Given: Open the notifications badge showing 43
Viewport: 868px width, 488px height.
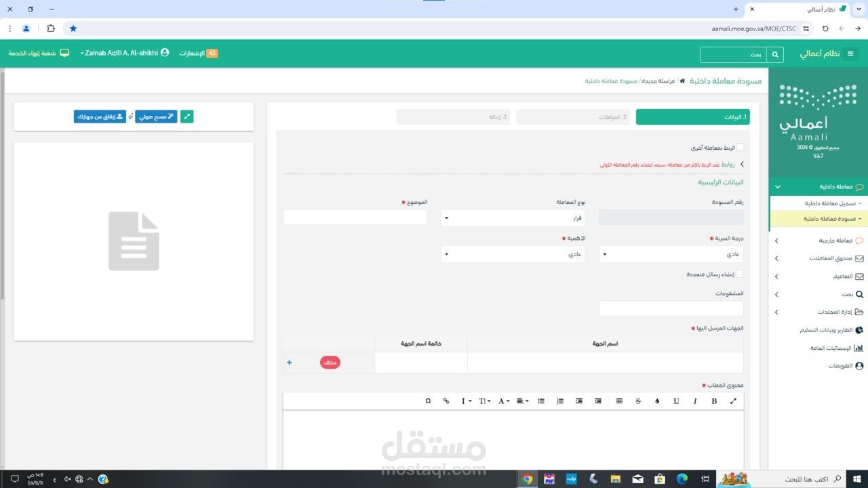Looking at the screenshot, I should click(212, 53).
